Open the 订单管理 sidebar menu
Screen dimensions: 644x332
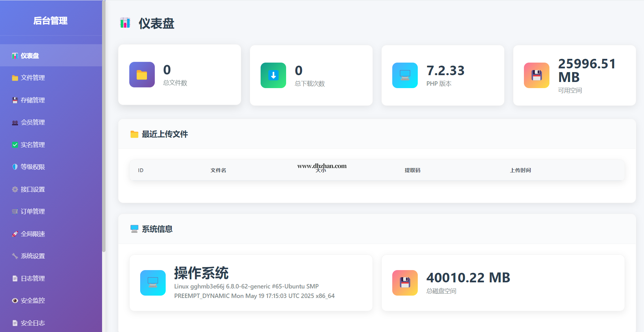coord(33,212)
